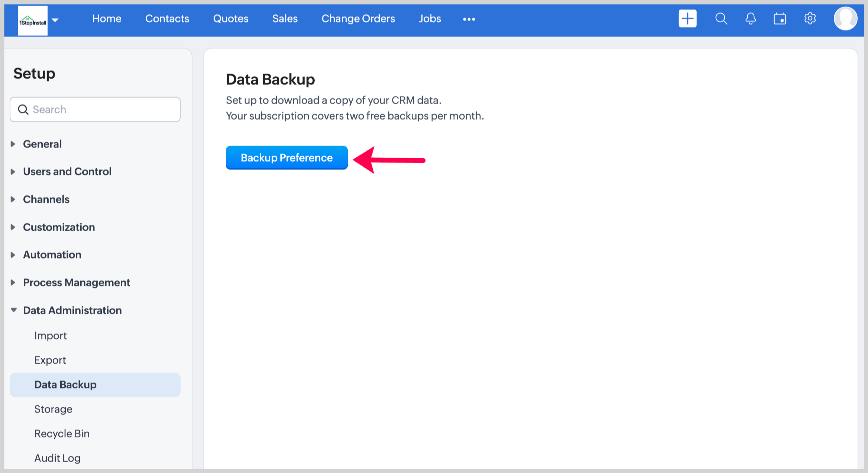
Task: Open the Storage setup page
Action: click(53, 409)
